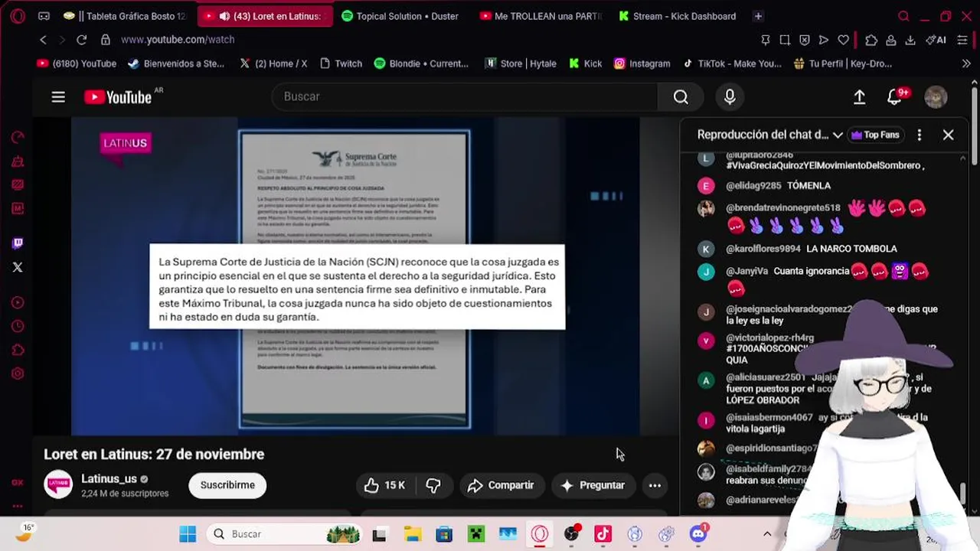Open the YouTube account avatar menu
Screen dimensions: 980x551
pyautogui.click(x=936, y=97)
